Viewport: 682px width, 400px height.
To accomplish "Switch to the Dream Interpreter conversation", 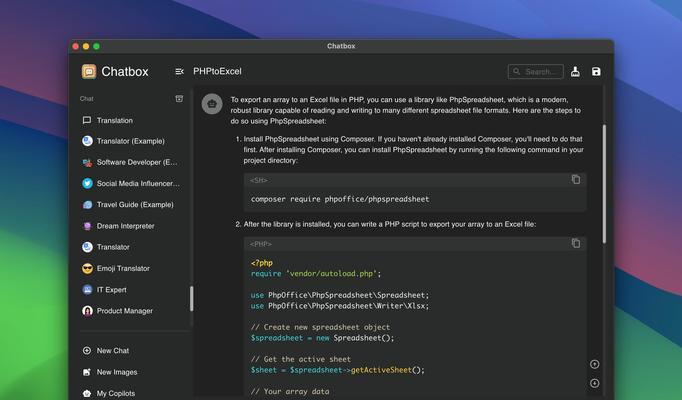I will click(125, 226).
